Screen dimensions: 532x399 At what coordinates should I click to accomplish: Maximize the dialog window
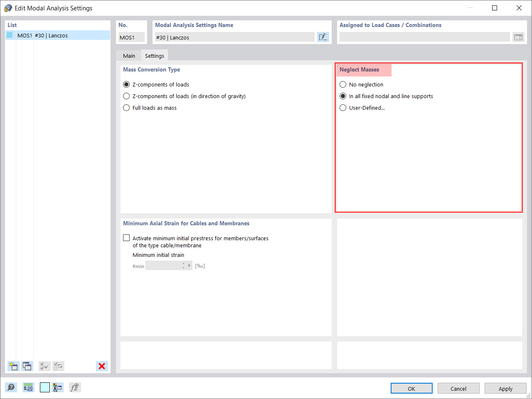495,8
